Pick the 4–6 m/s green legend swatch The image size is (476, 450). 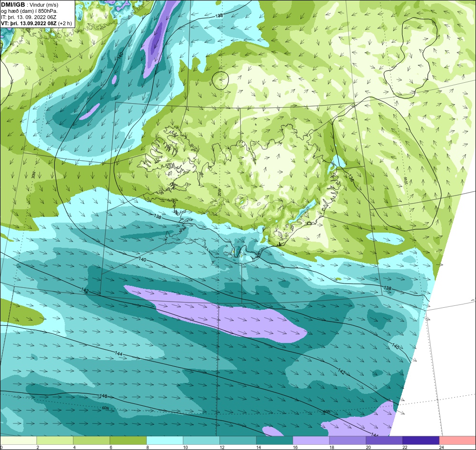(x=91, y=440)
